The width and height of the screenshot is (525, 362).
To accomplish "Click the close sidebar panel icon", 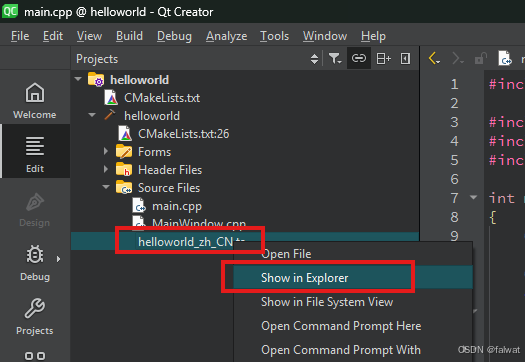I will pos(405,59).
